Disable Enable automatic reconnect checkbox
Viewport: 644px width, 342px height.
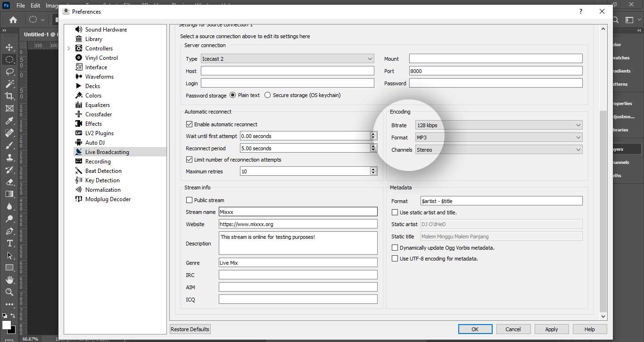(x=190, y=124)
